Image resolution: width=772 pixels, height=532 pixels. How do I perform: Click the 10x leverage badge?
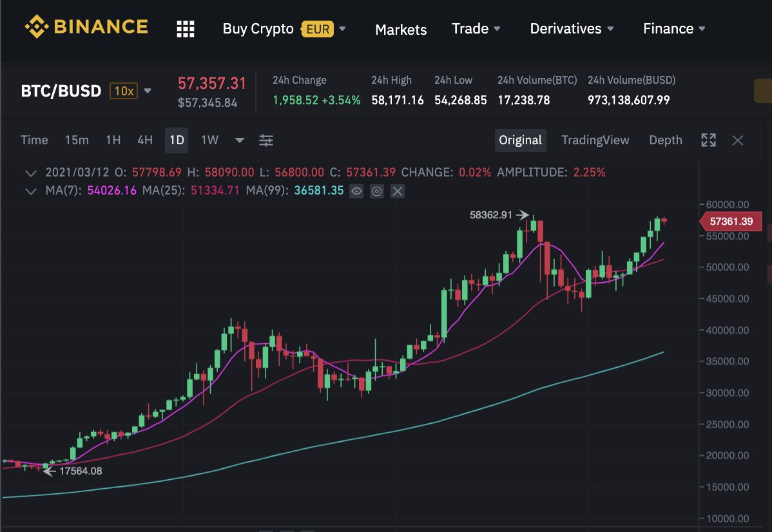[x=124, y=91]
